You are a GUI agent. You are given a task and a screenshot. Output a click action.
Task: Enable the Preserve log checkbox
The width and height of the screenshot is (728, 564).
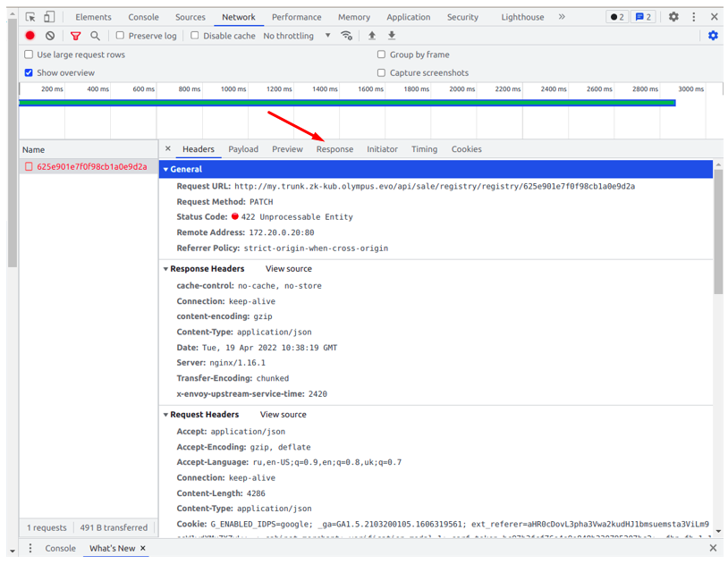coord(120,36)
